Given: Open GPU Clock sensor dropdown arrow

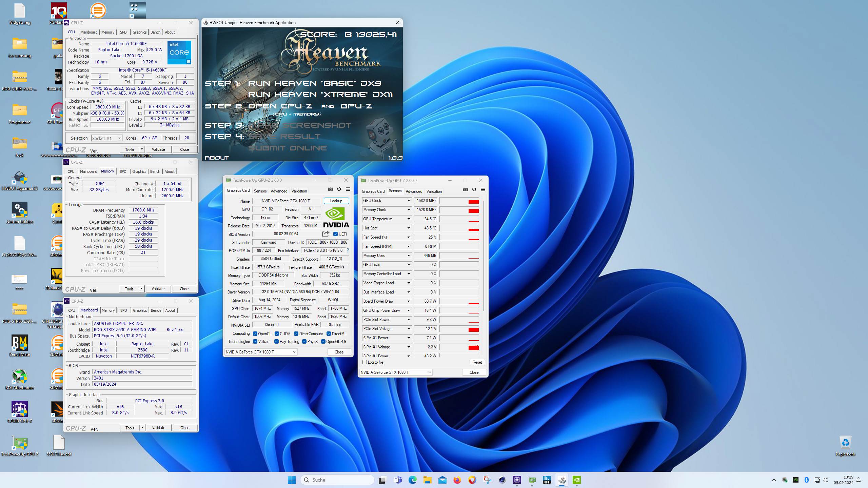Looking at the screenshot, I should click(x=409, y=201).
